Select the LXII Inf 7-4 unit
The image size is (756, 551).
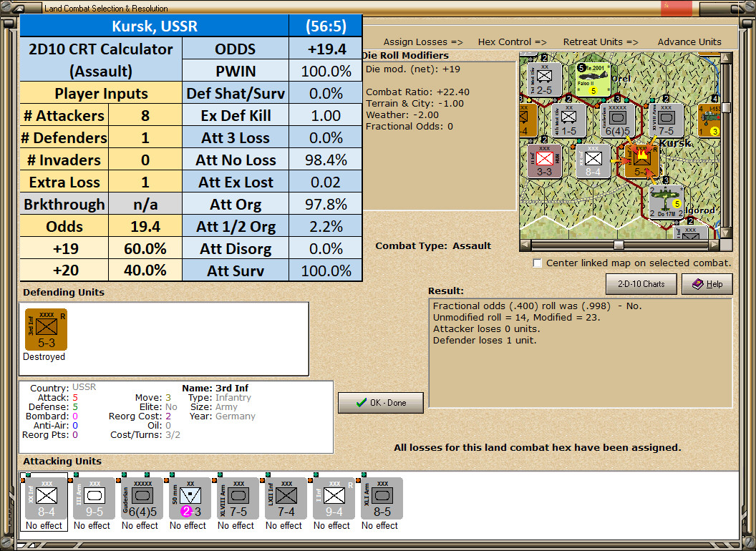click(286, 499)
